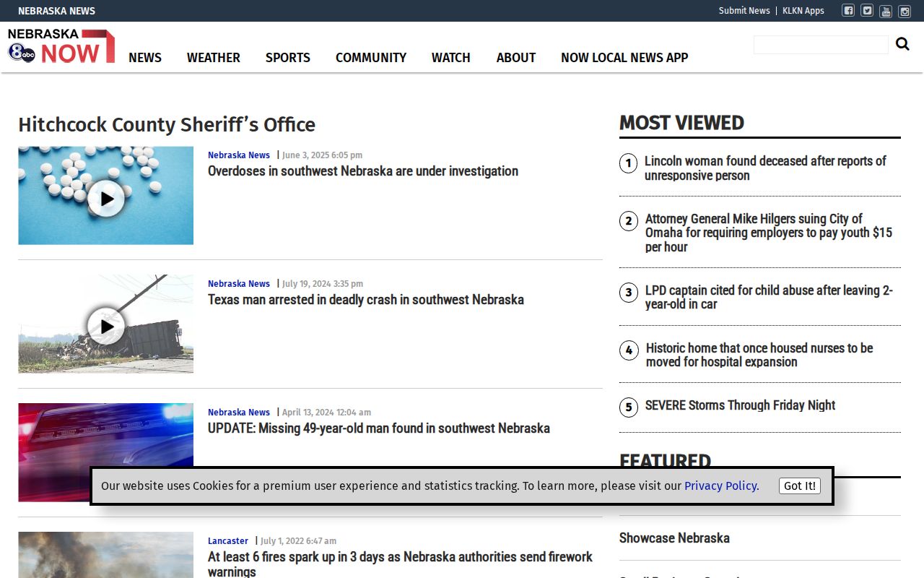Click Nebraska News tag on missing man story

[x=239, y=413]
